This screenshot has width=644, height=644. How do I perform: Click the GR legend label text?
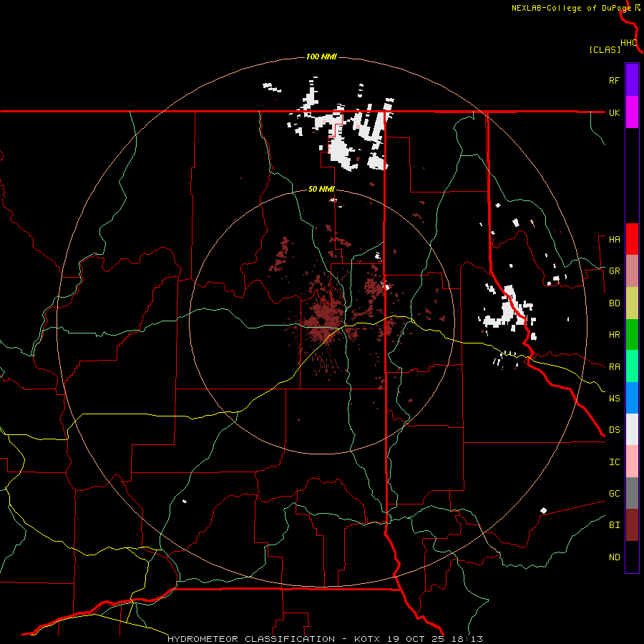point(614,271)
